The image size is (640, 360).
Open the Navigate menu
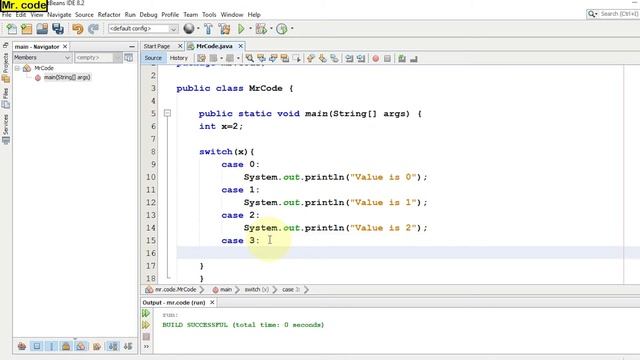coord(59,14)
